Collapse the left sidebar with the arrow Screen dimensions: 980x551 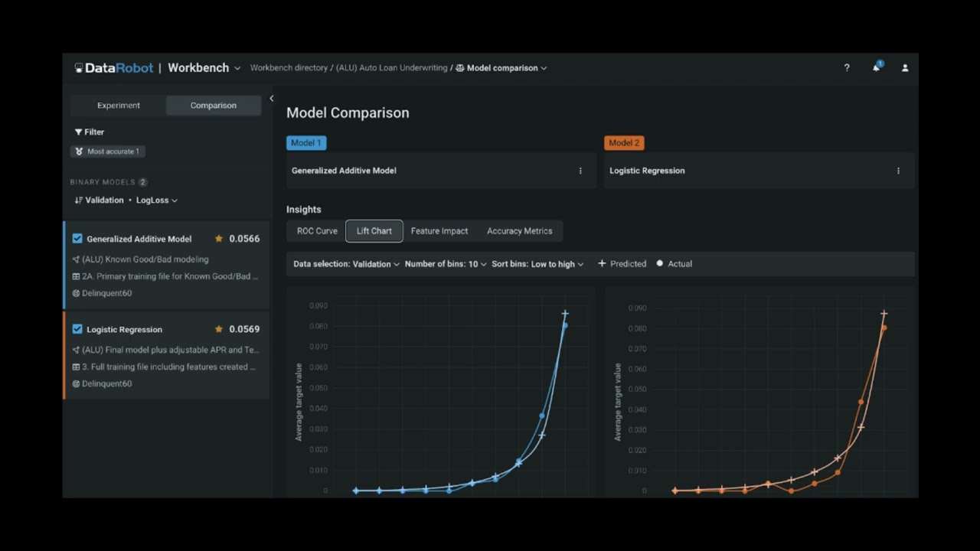[x=271, y=99]
